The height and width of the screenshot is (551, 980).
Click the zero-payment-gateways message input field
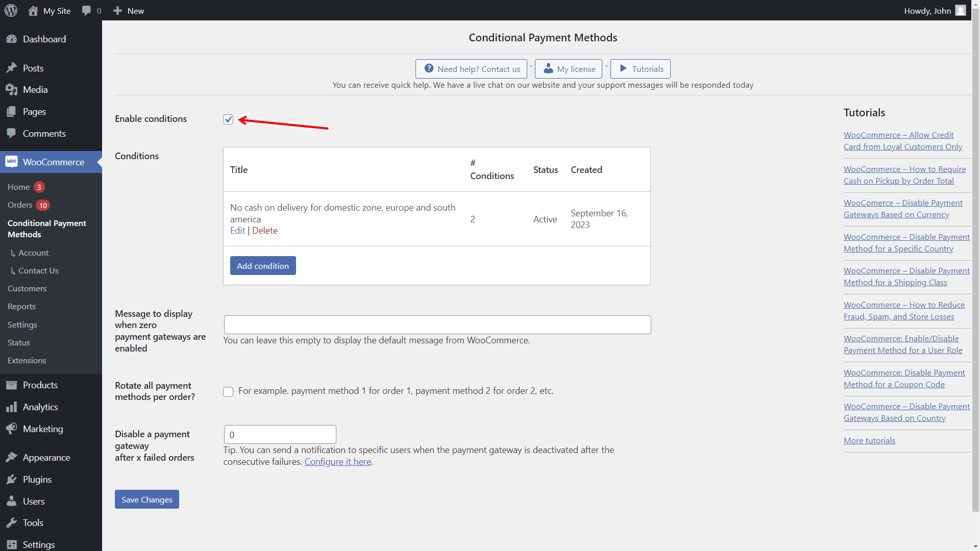[x=437, y=324]
